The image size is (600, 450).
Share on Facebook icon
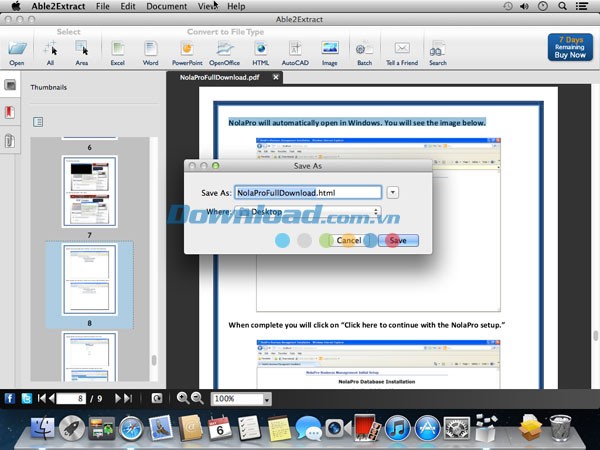10,399
